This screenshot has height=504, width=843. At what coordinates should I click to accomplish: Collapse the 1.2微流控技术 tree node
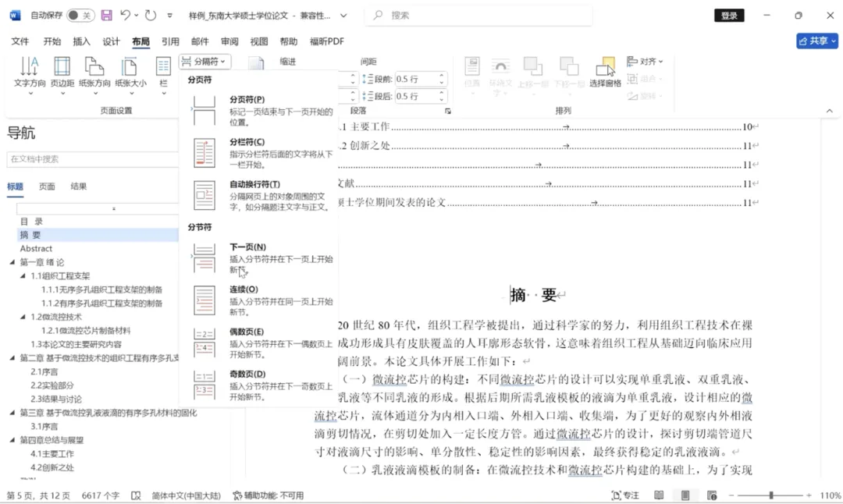[23, 317]
